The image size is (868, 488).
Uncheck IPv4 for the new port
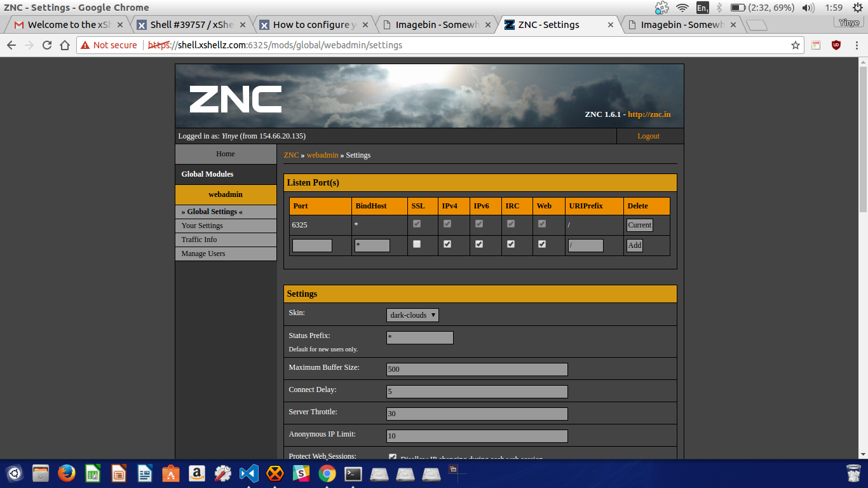447,244
